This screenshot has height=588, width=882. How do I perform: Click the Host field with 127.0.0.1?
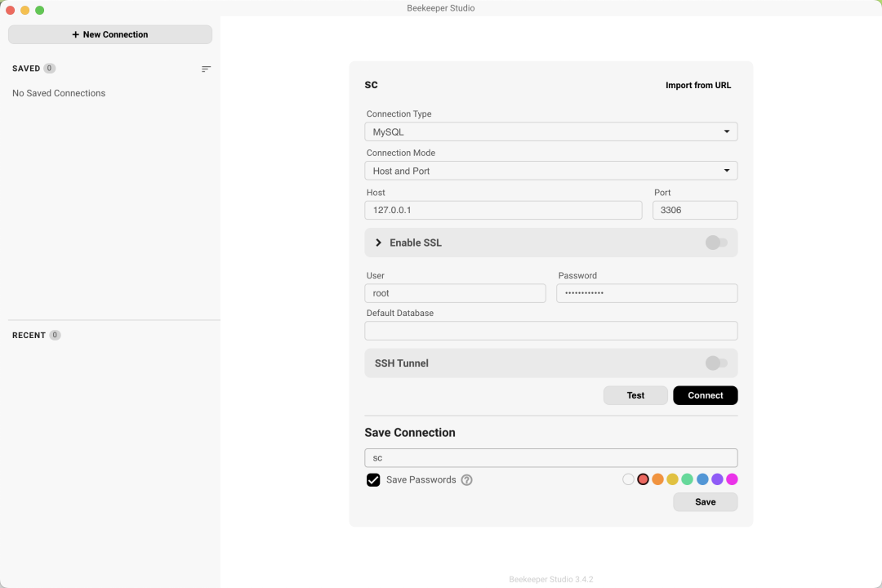point(503,210)
